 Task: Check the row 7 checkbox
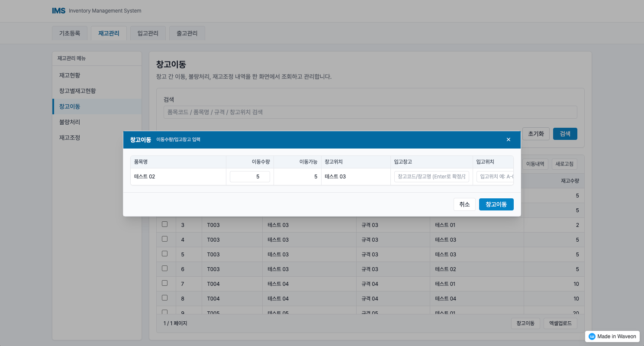164,283
